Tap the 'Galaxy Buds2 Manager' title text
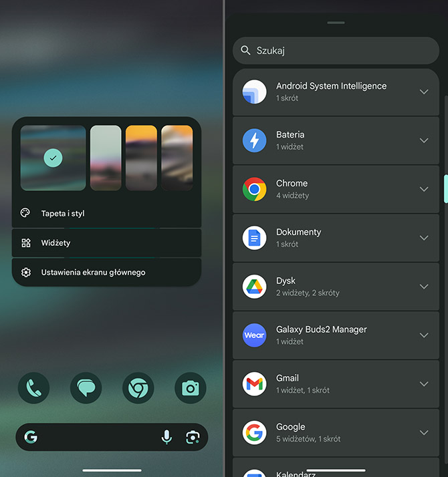Image resolution: width=448 pixels, height=477 pixels. (322, 329)
